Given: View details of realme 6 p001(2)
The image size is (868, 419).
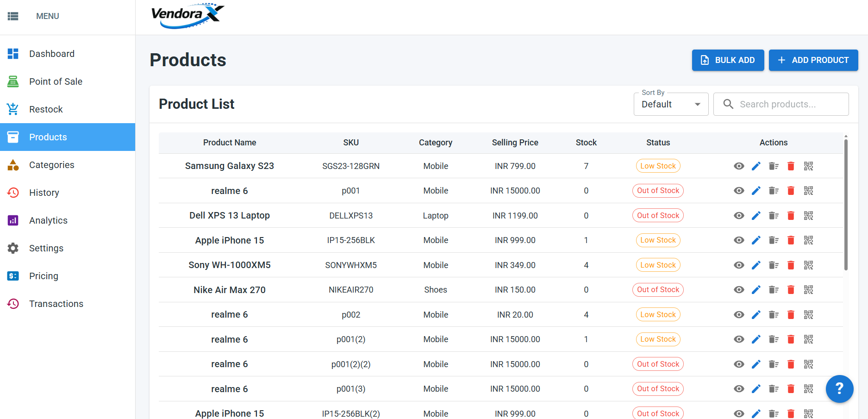Looking at the screenshot, I should tap(739, 339).
